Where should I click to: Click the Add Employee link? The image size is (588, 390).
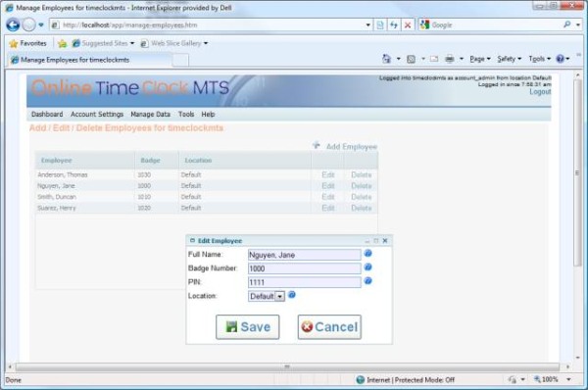tap(352, 147)
